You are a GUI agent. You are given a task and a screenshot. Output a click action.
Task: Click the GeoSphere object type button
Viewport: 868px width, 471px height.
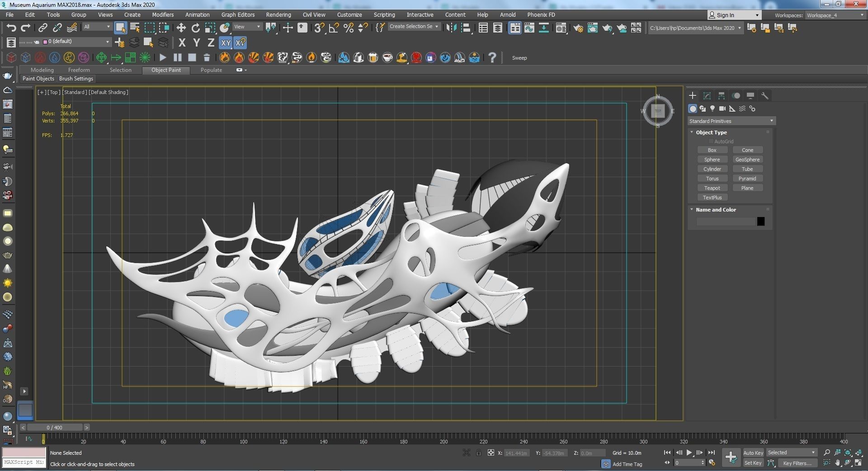(747, 160)
